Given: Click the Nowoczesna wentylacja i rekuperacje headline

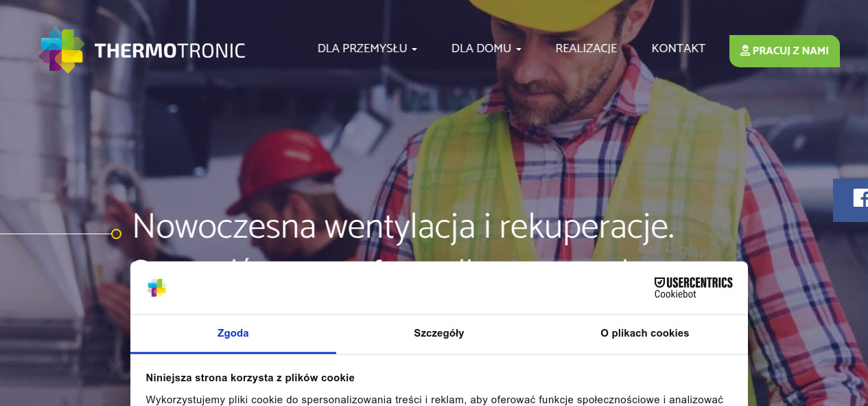Looking at the screenshot, I should tap(403, 227).
